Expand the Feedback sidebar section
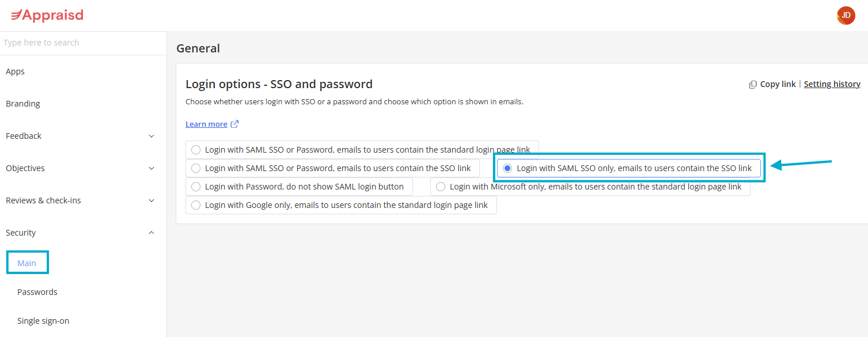Screen dimensions: 868x337 point(151,136)
